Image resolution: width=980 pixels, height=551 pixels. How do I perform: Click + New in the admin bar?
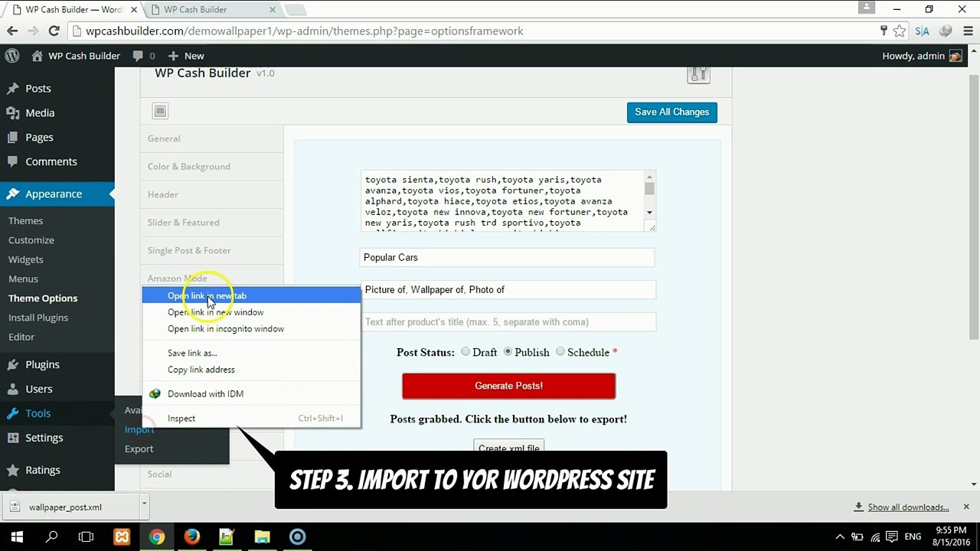tap(186, 56)
